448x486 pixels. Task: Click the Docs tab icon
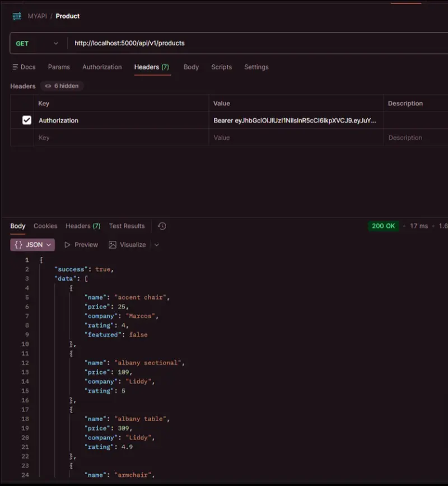[x=15, y=67]
